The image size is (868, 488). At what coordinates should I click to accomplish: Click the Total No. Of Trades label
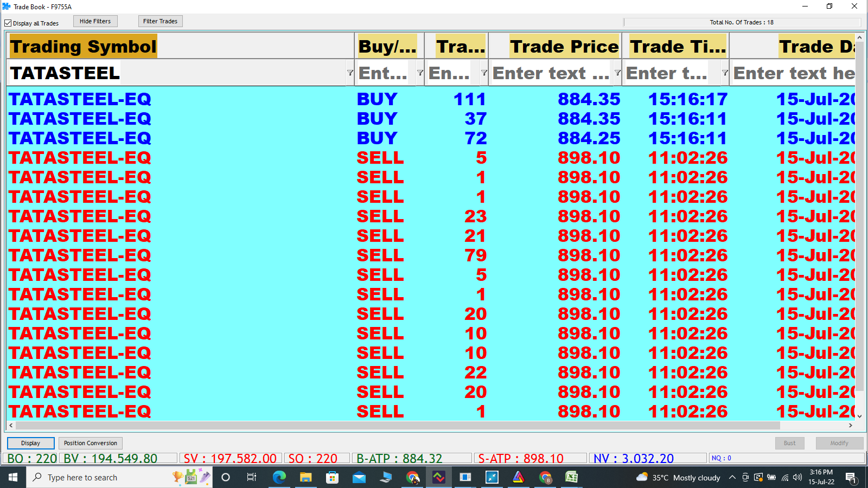click(x=742, y=22)
